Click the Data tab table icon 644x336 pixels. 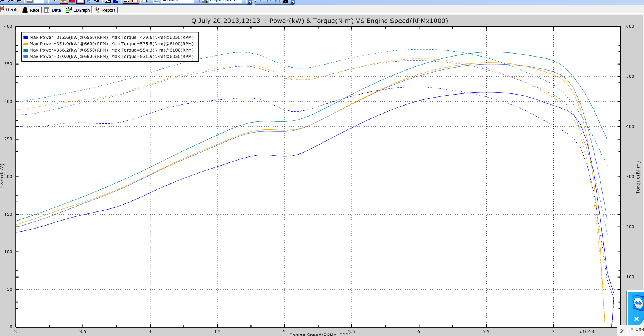(x=47, y=10)
